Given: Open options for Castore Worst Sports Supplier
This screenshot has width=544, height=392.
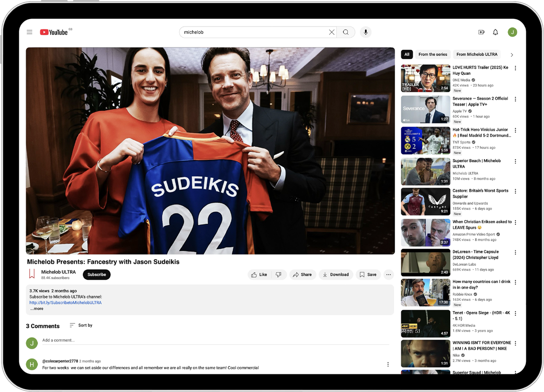Looking at the screenshot, I should (515, 191).
